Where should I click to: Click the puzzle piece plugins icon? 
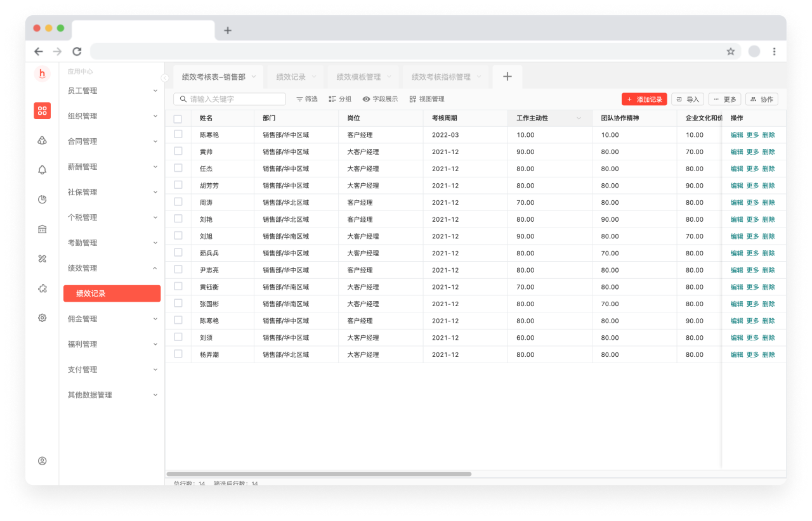pos(43,288)
